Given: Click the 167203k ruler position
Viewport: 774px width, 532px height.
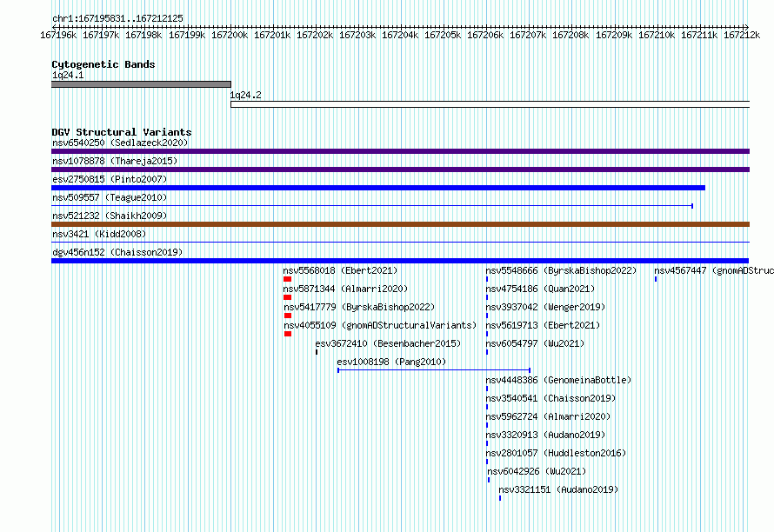Looking at the screenshot, I should click(x=357, y=35).
